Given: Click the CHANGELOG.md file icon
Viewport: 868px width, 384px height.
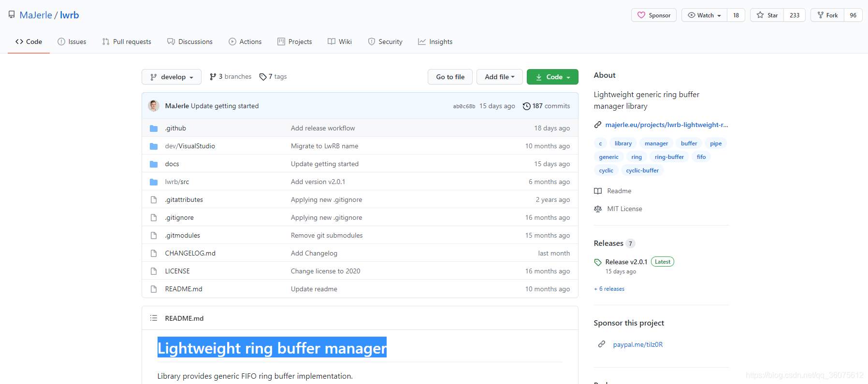Looking at the screenshot, I should 154,253.
